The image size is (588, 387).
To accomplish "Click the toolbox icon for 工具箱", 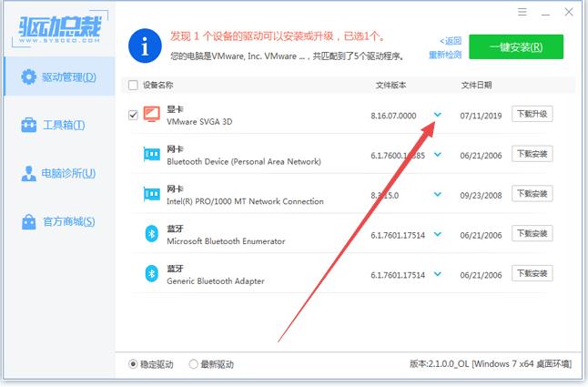I will click(29, 125).
